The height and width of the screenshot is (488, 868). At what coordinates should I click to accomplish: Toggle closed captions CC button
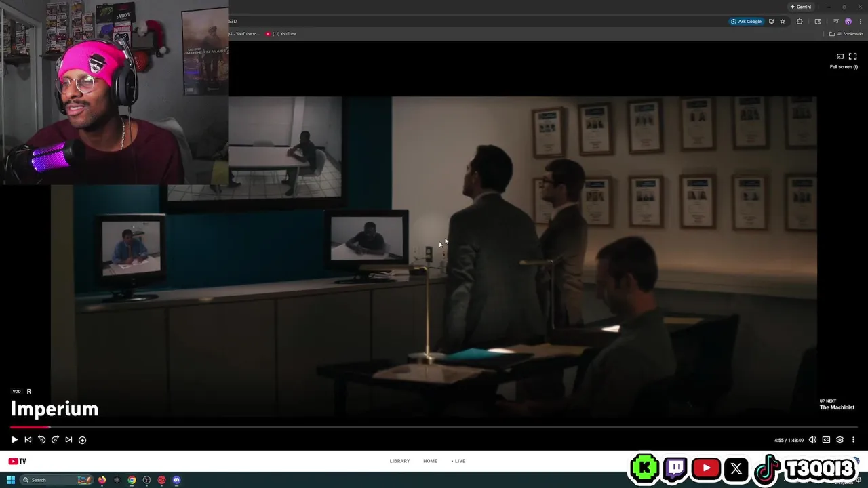(x=826, y=439)
